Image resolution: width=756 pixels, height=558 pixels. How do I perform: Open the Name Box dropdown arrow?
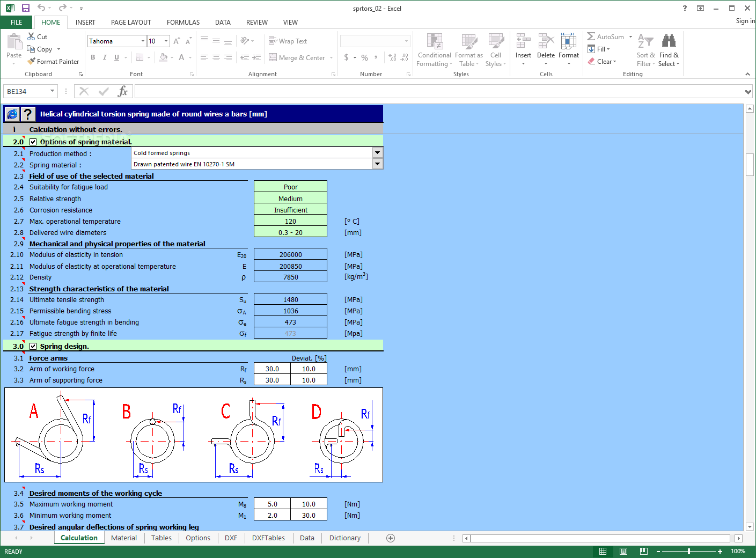coord(52,91)
